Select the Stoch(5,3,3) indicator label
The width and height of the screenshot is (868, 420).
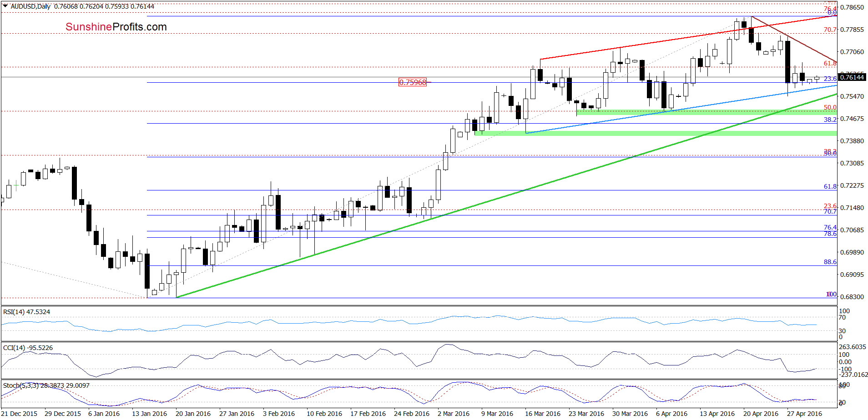click(46, 385)
